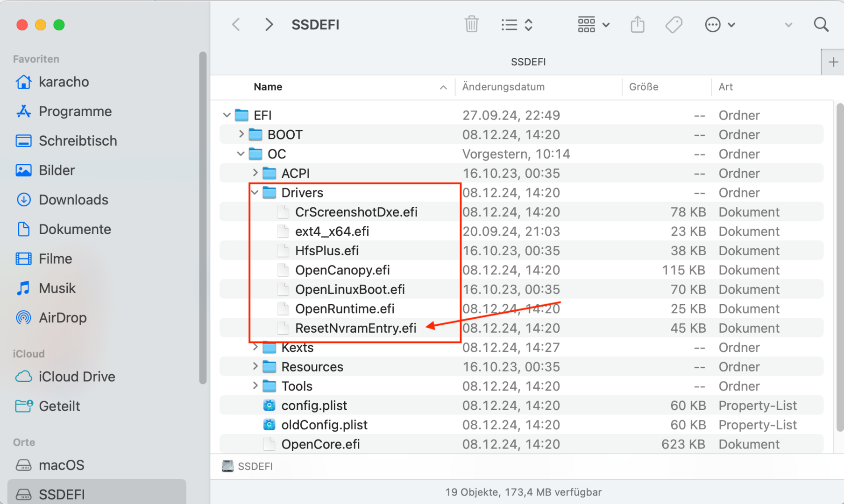Open Dokumente in sidebar
The height and width of the screenshot is (504, 844).
click(x=63, y=229)
